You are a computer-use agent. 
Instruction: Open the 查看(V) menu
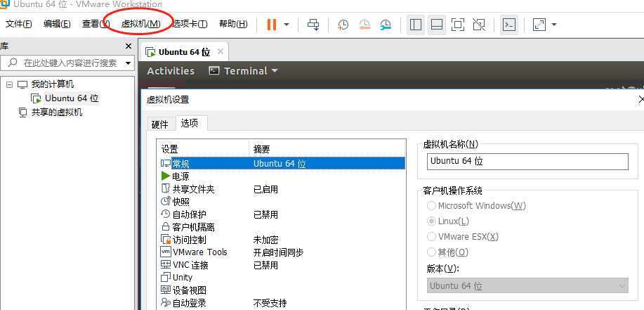point(96,24)
